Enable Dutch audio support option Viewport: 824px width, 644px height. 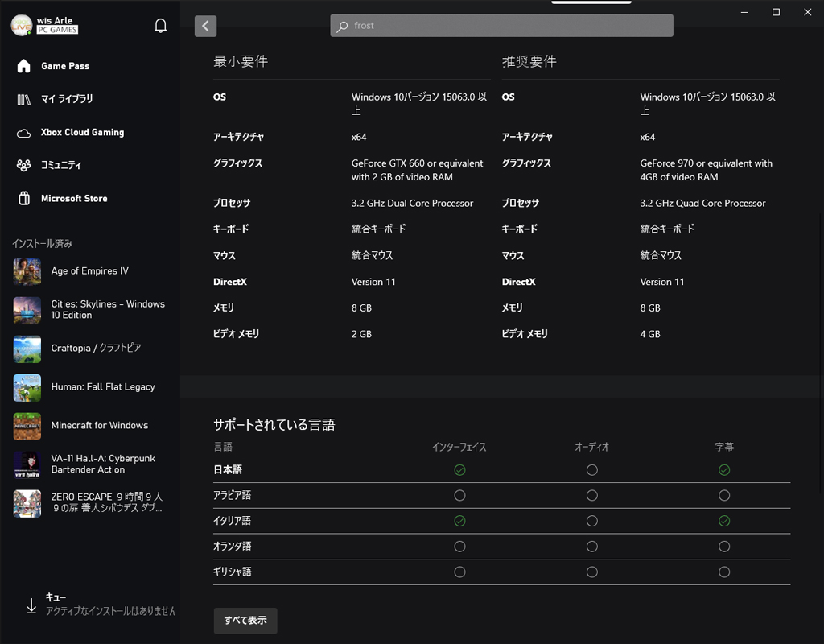pos(591,546)
